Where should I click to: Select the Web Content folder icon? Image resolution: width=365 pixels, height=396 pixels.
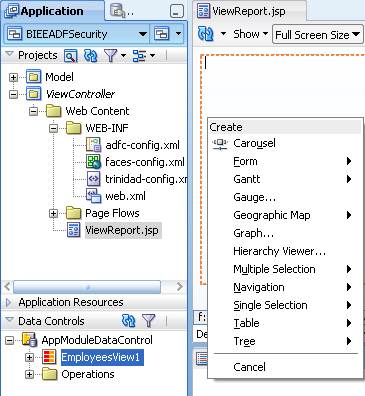click(53, 111)
